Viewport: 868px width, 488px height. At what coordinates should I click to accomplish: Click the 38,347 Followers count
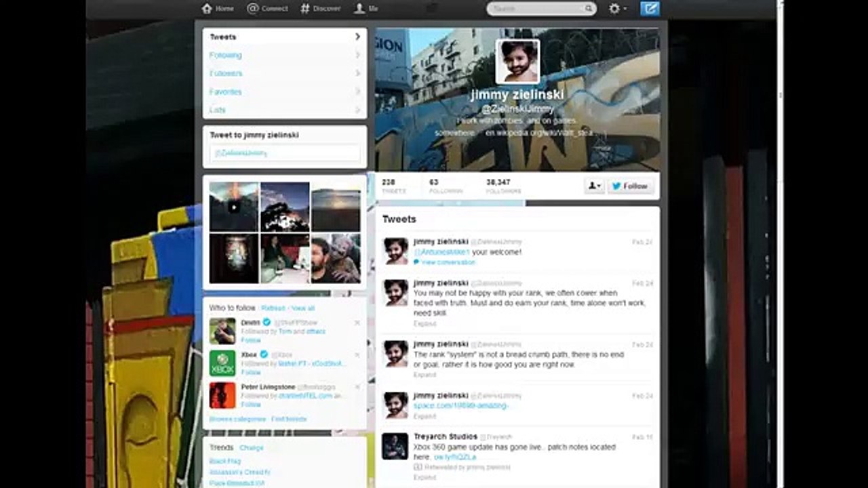[503, 186]
